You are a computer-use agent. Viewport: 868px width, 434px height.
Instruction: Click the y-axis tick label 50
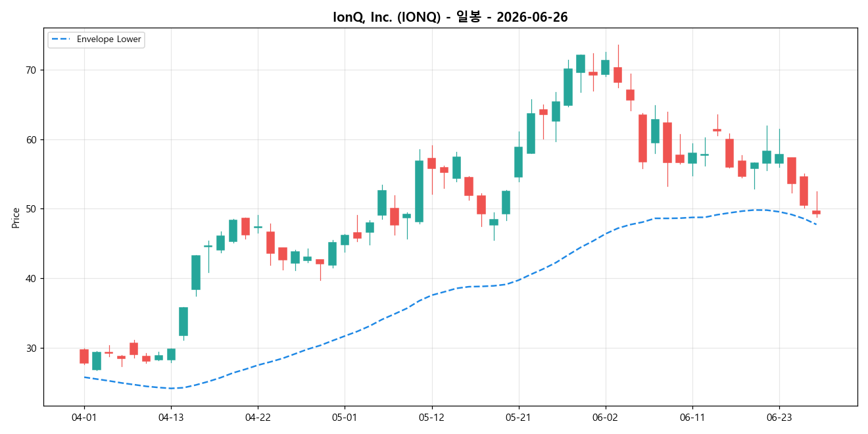tap(32, 209)
